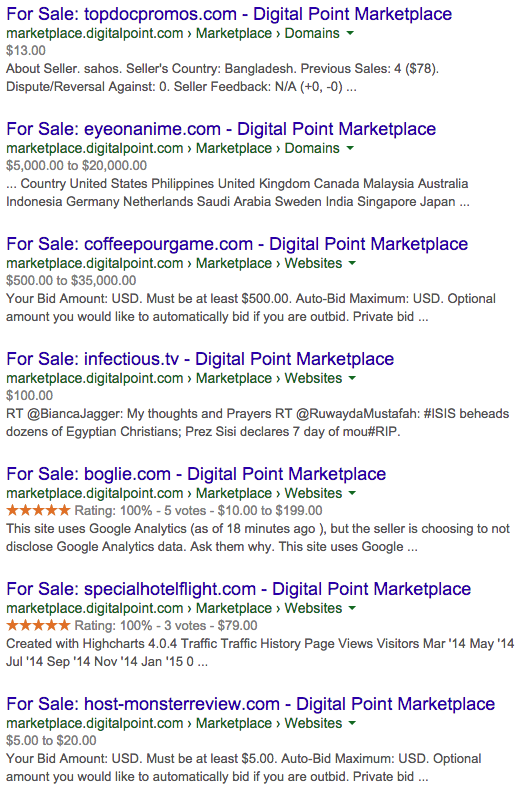Expand the dropdown arrow under eyeonanime.com
The width and height of the screenshot is (525, 794).
(350, 148)
